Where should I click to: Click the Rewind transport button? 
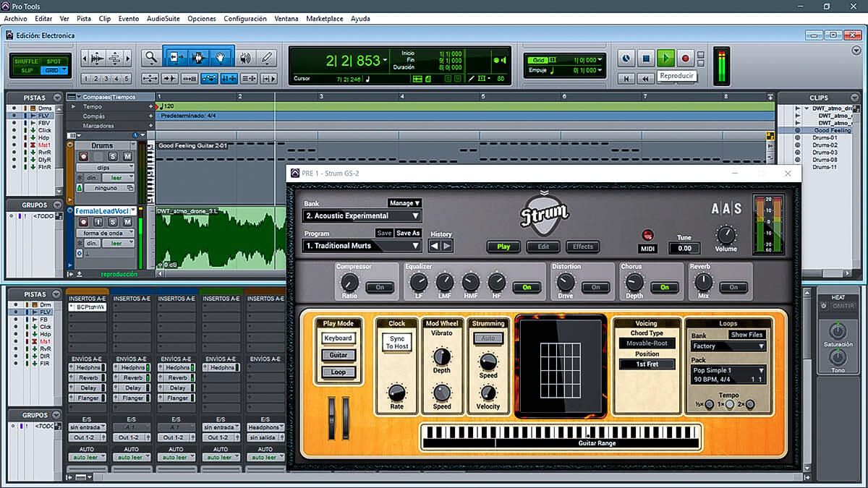pyautogui.click(x=646, y=78)
